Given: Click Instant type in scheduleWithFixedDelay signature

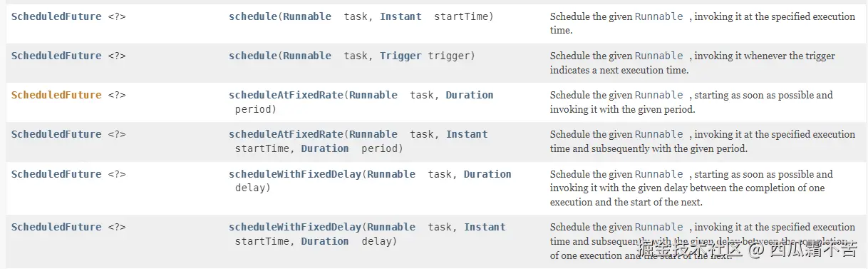Looking at the screenshot, I should click(485, 227).
